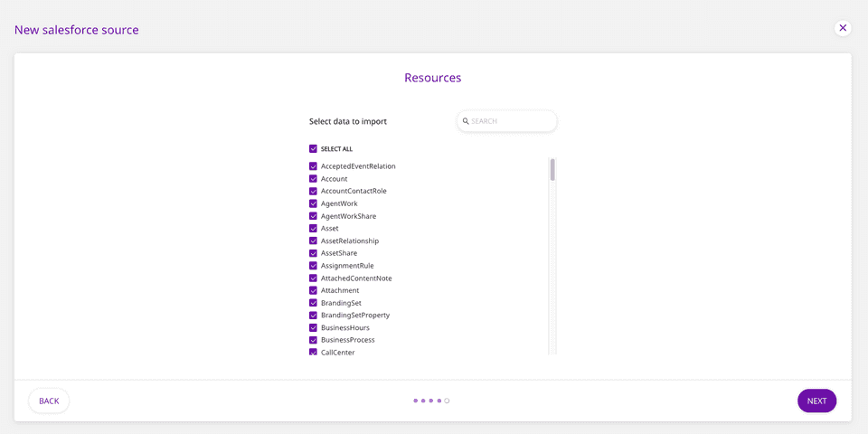Click the search magnifier icon
The width and height of the screenshot is (868, 434).
466,120
